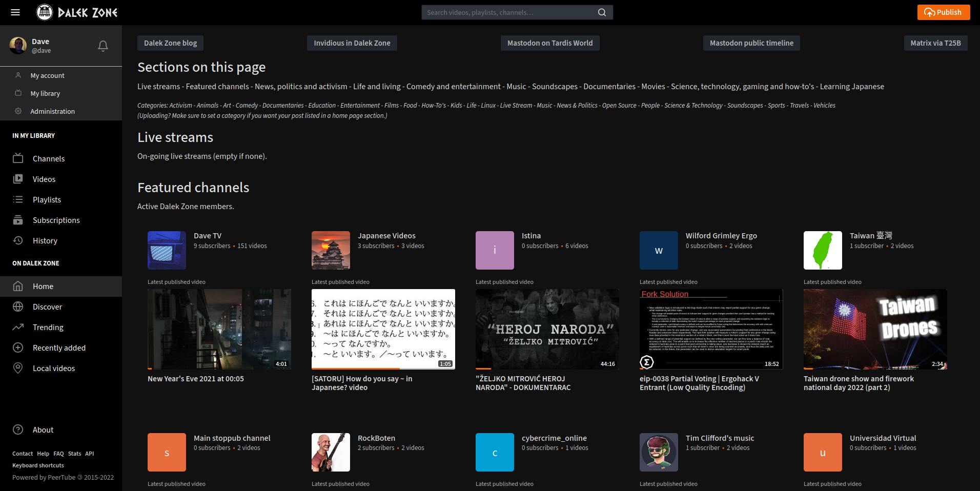Open the notifications bell

pyautogui.click(x=103, y=46)
